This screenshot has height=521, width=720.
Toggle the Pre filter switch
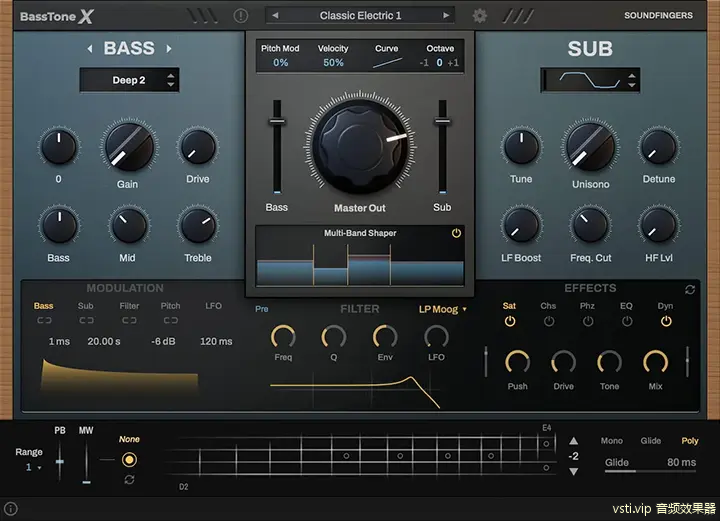262,309
